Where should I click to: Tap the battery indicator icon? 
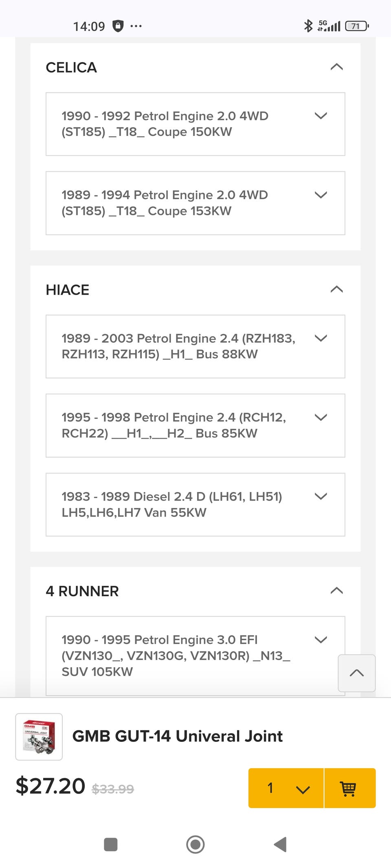point(356,26)
